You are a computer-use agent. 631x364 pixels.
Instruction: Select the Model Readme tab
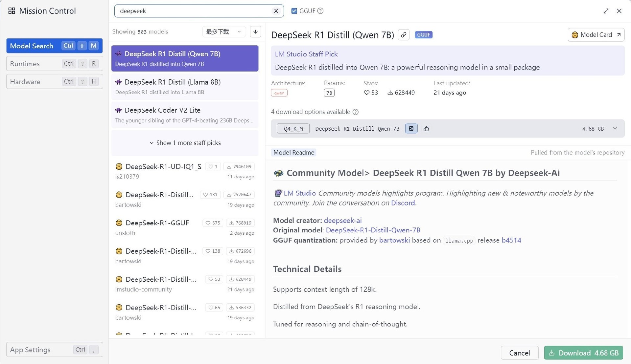pyautogui.click(x=294, y=153)
